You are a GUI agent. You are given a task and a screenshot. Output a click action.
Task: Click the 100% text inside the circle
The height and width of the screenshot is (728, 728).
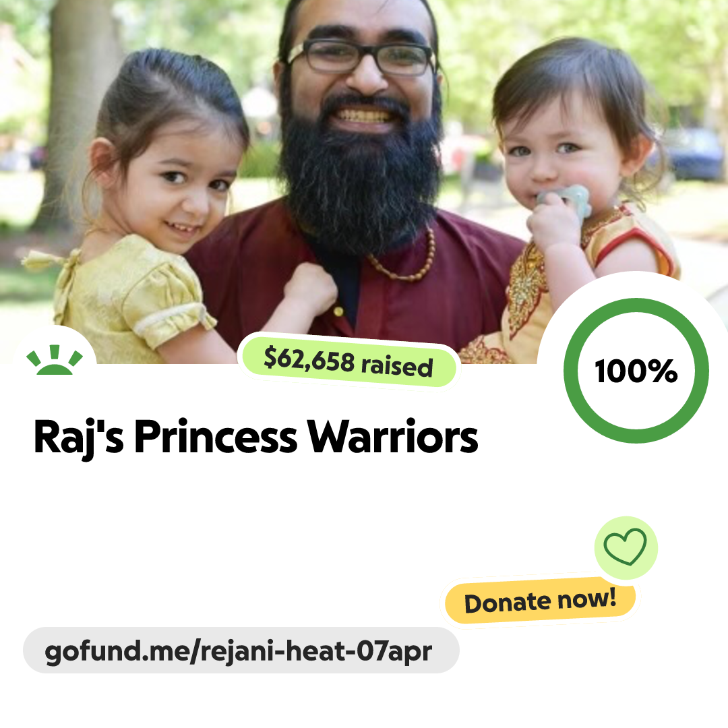tap(636, 371)
